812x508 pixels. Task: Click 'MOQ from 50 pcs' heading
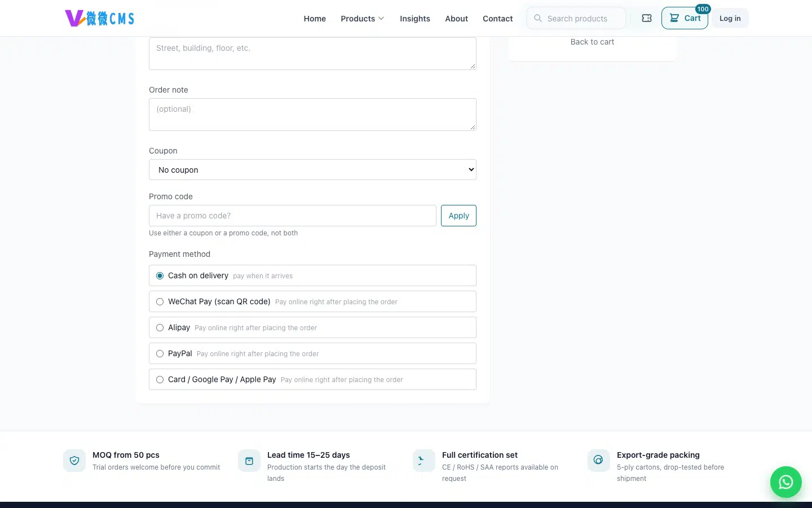pos(126,455)
